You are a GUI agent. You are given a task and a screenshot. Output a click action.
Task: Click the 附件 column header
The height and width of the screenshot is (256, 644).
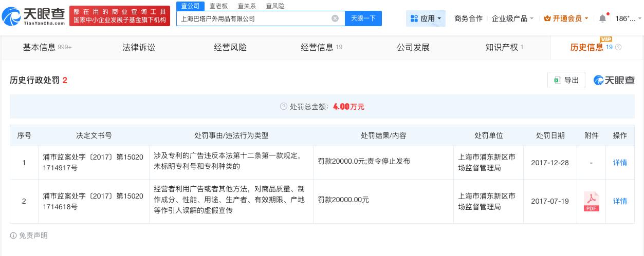pyautogui.click(x=592, y=135)
